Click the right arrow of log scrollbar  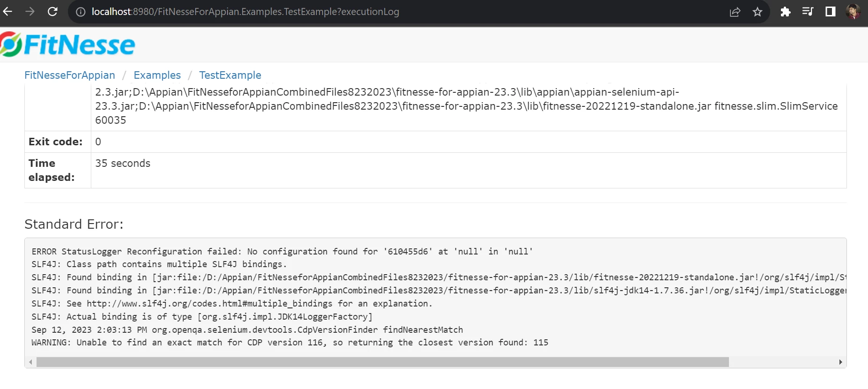(840, 362)
